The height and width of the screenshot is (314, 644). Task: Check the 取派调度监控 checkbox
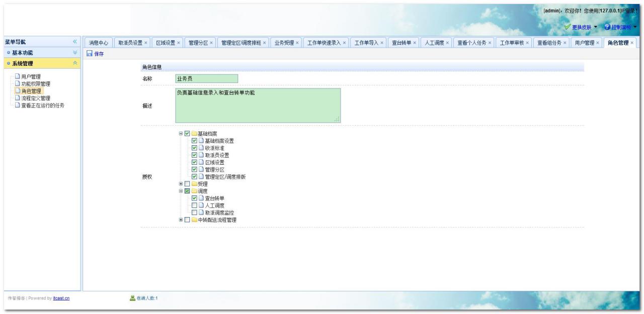click(194, 213)
